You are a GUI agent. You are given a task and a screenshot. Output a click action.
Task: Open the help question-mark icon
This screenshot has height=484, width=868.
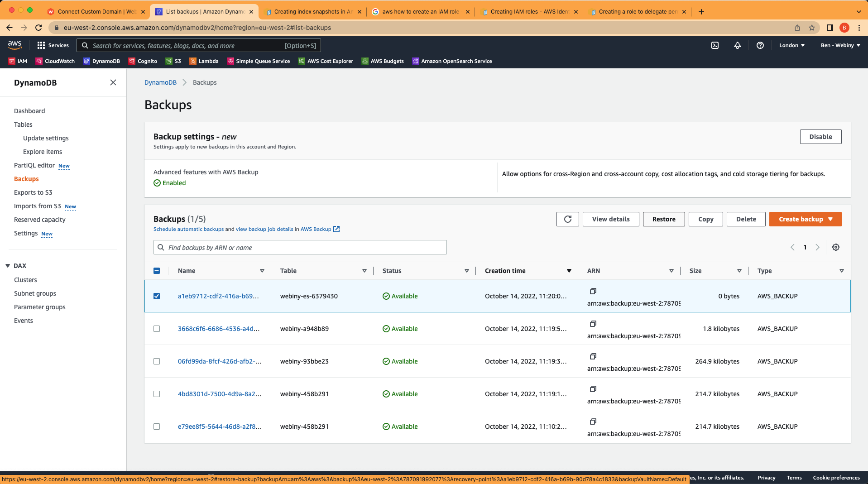tap(760, 45)
